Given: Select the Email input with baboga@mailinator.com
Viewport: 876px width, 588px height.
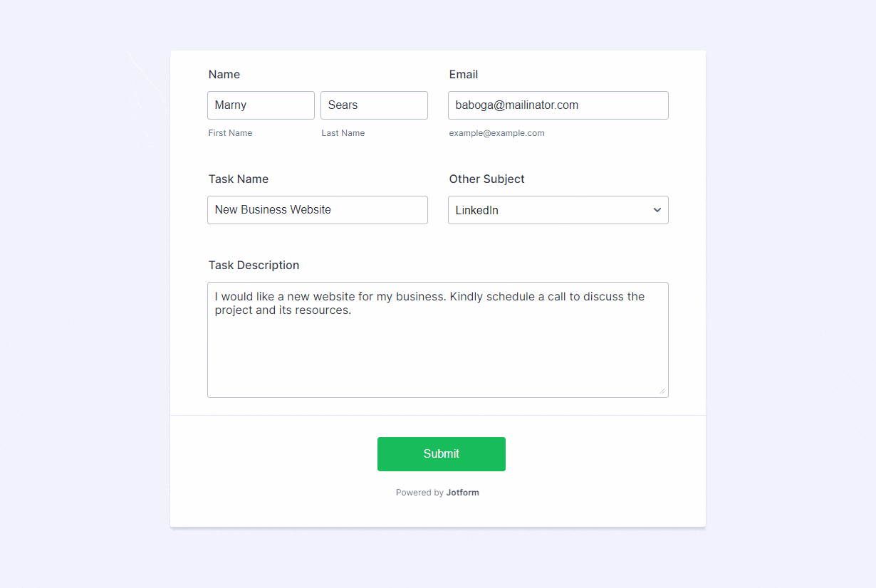Looking at the screenshot, I should tap(558, 105).
